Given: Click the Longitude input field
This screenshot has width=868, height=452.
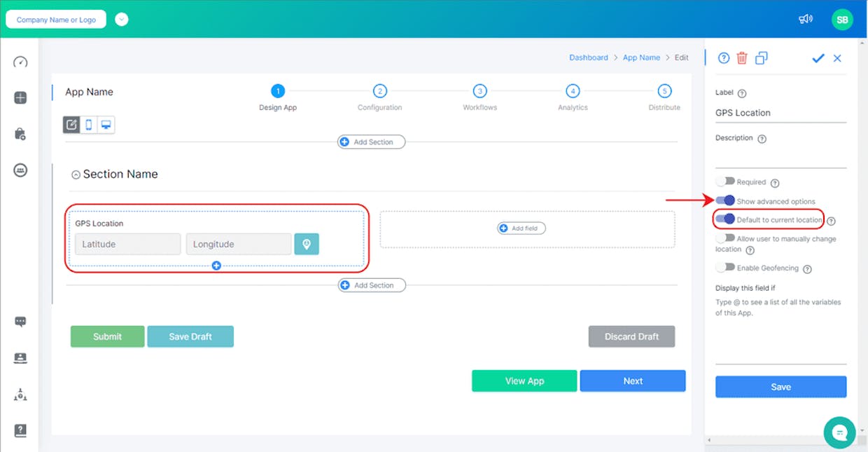Looking at the screenshot, I should (x=239, y=244).
